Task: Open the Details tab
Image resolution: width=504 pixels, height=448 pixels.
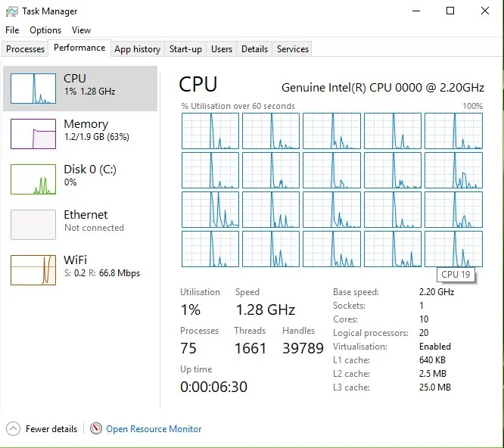Action: coord(254,49)
